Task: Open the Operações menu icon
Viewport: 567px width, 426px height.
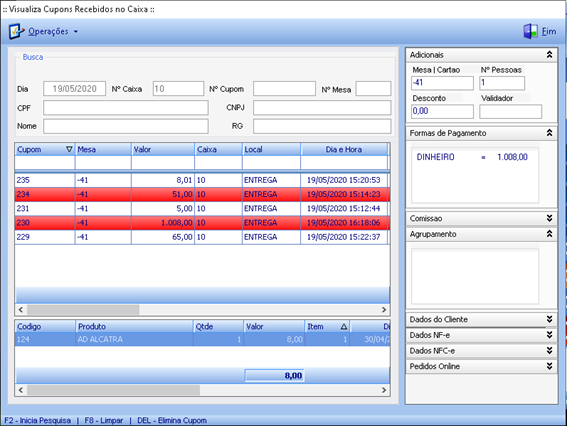Action: pos(16,31)
